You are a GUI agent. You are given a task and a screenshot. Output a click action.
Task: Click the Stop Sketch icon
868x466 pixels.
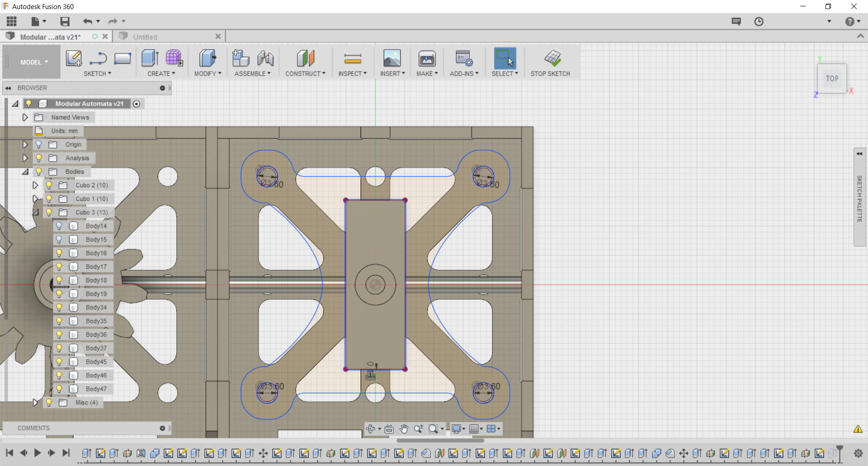pyautogui.click(x=552, y=58)
